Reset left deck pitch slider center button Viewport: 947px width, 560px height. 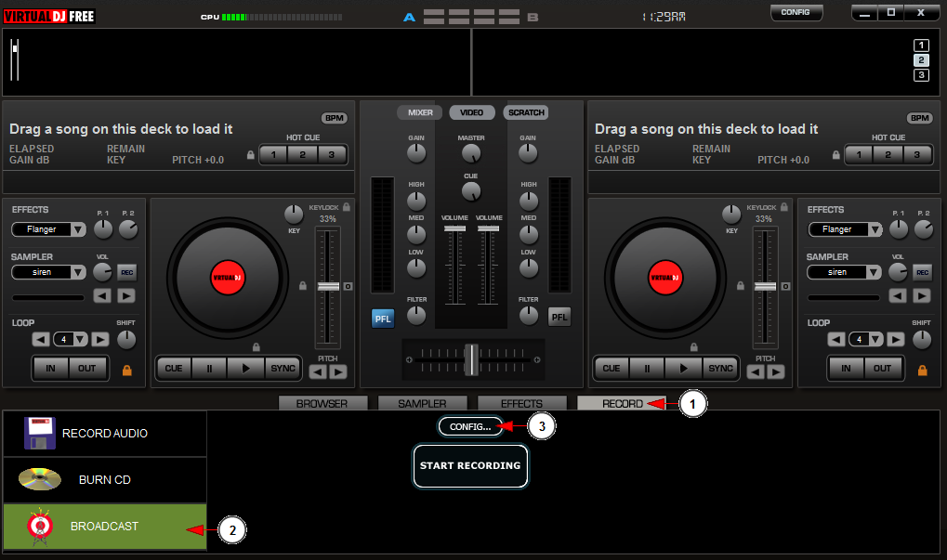[x=348, y=286]
